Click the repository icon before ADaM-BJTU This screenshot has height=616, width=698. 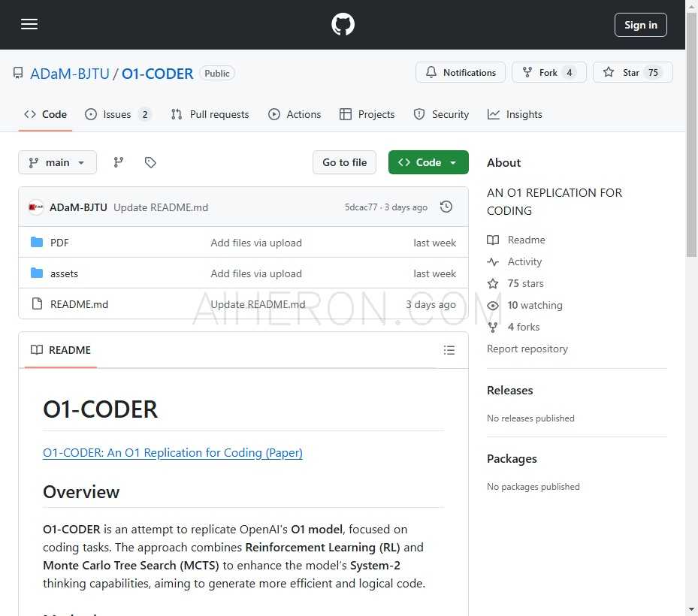[x=18, y=73]
